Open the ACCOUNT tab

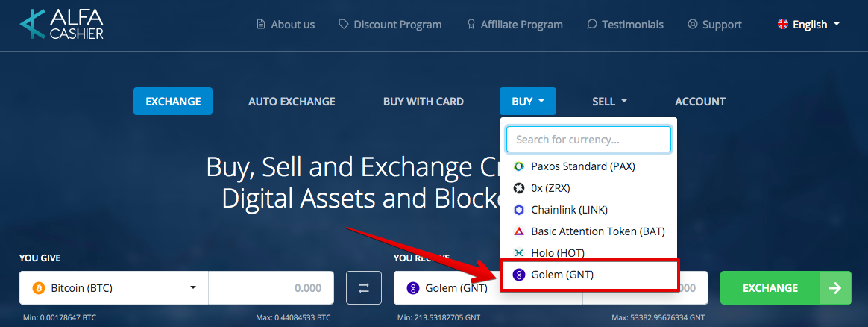700,102
